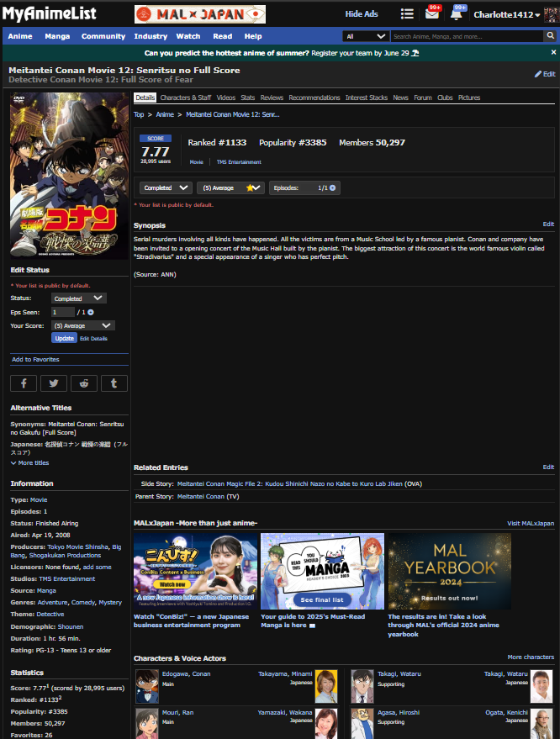Switch to Characters & Staff tab
This screenshot has width=560, height=739.
[186, 98]
